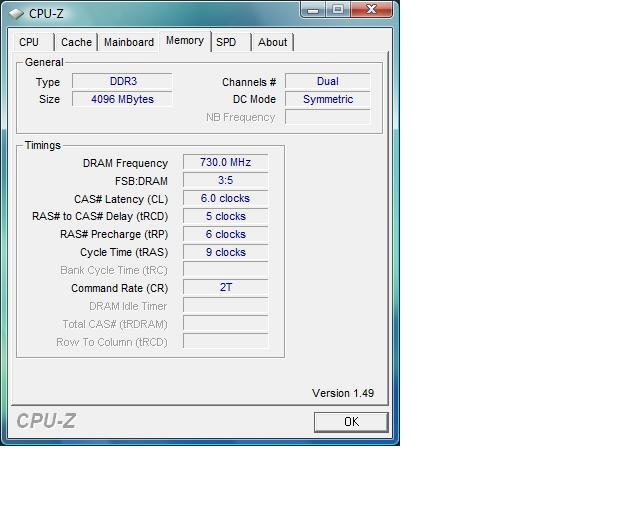This screenshot has width=640, height=512.
Task: Click the empty Total CAS# (tRDRAM) field
Action: [226, 323]
